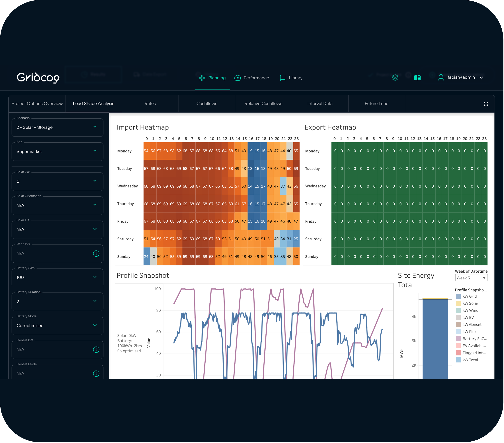
Task: Switch to the Interval Data tab
Action: tap(320, 103)
